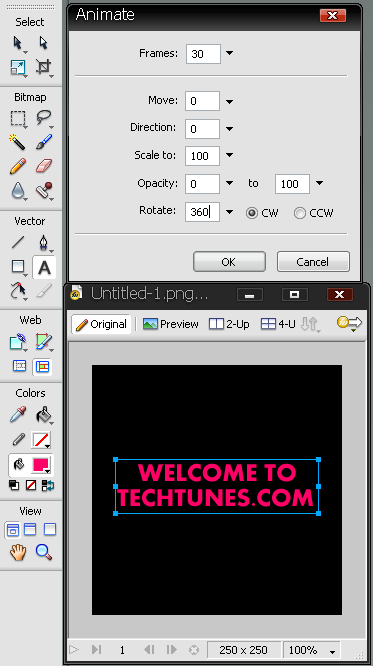Open the stroke color swatch
373x666 pixels.
tap(41, 440)
